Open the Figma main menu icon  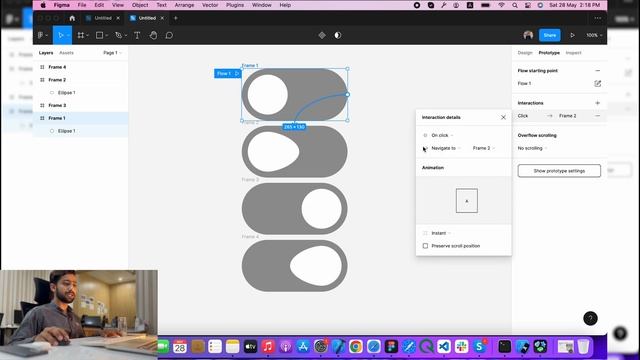pos(41,36)
